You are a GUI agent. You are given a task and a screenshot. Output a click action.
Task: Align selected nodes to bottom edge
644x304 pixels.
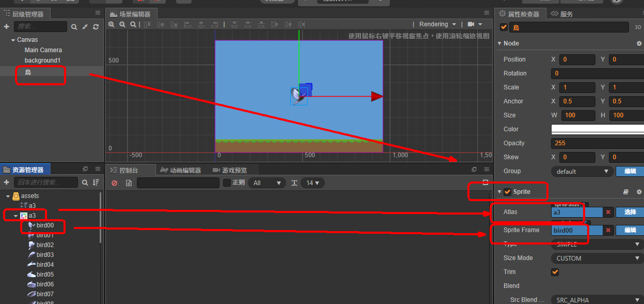(174, 24)
